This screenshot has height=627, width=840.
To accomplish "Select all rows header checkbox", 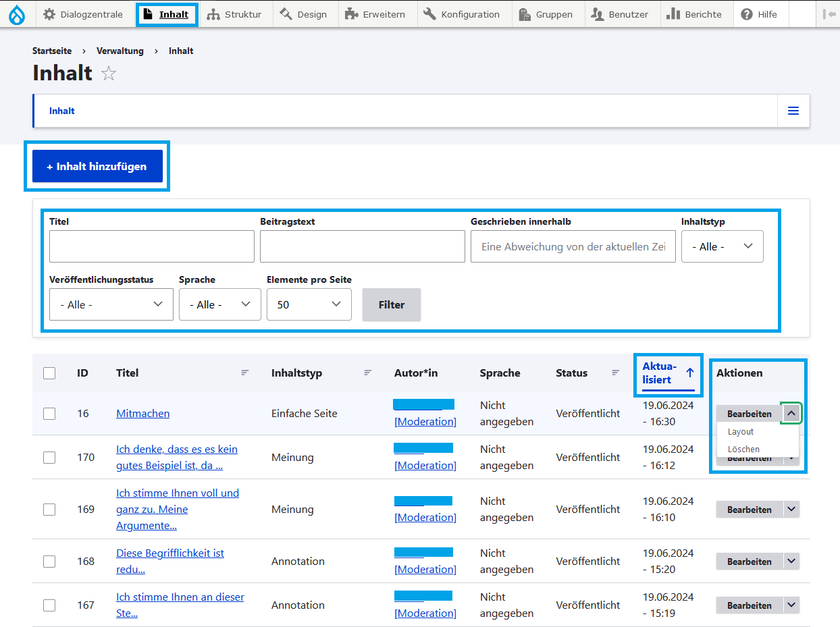I will point(49,373).
